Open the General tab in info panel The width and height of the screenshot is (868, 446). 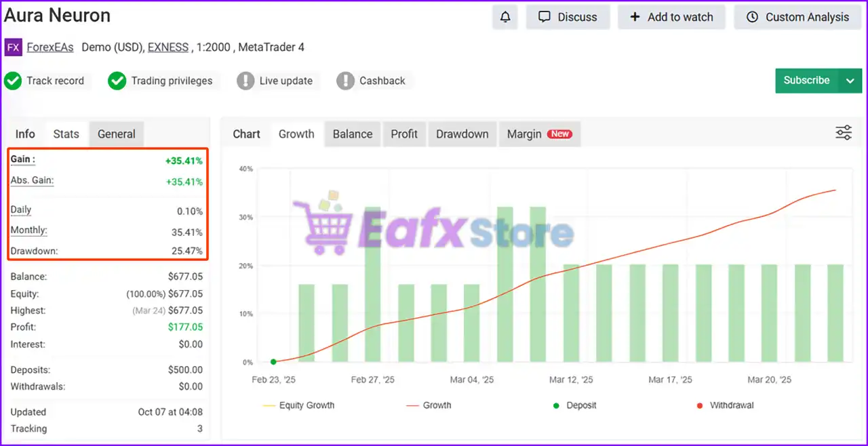click(x=117, y=134)
